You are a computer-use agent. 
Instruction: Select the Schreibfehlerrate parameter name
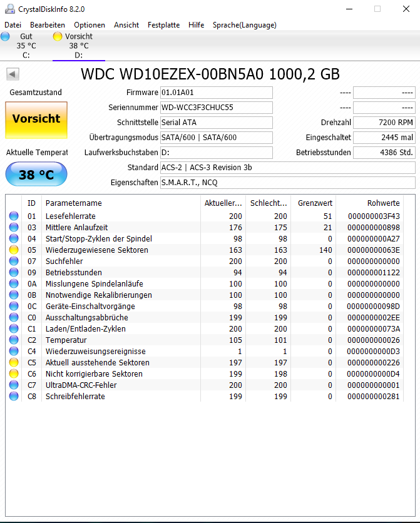point(75,397)
